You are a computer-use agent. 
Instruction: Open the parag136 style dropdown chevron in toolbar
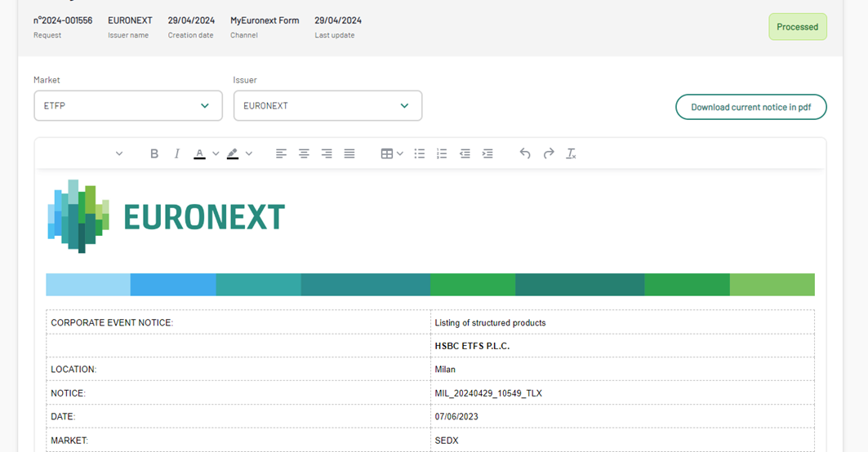tap(119, 154)
